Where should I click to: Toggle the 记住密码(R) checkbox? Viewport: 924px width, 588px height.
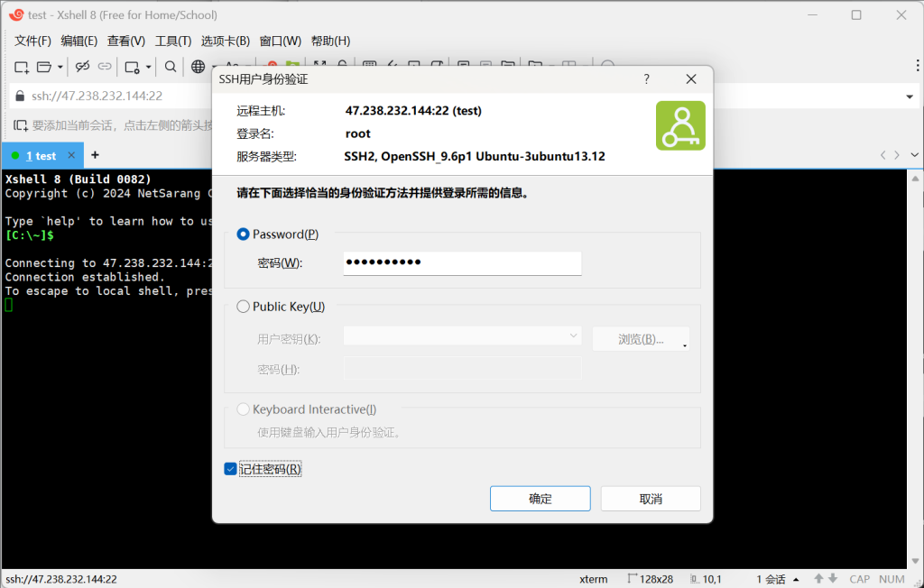(230, 469)
